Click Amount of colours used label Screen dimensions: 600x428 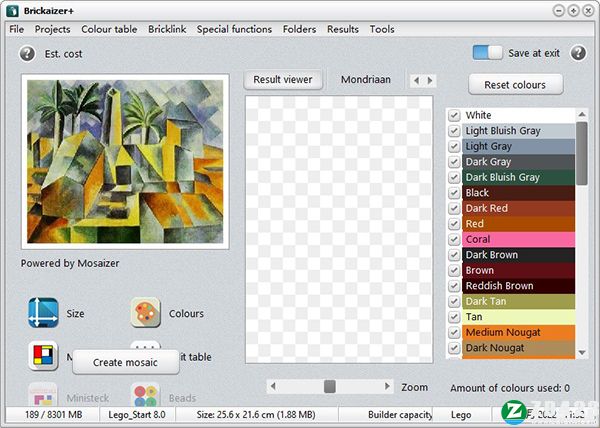pos(510,388)
